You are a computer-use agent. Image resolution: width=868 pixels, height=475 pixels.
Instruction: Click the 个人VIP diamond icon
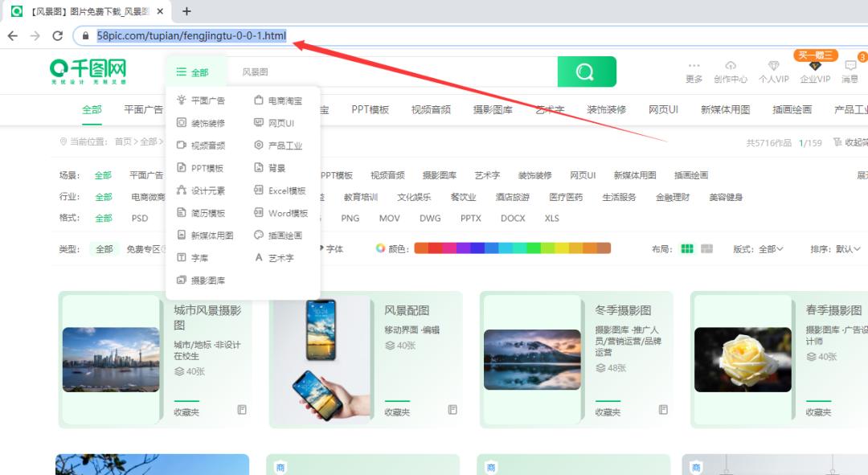(x=773, y=66)
